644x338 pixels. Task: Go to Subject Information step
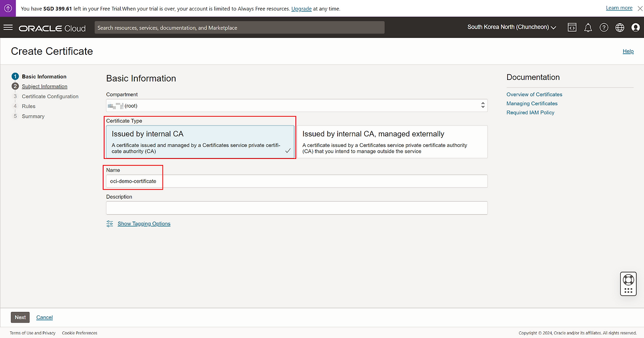tap(44, 87)
